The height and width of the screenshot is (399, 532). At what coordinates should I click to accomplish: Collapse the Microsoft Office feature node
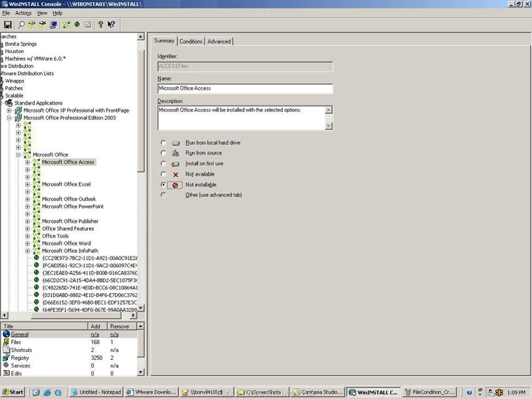pos(19,155)
